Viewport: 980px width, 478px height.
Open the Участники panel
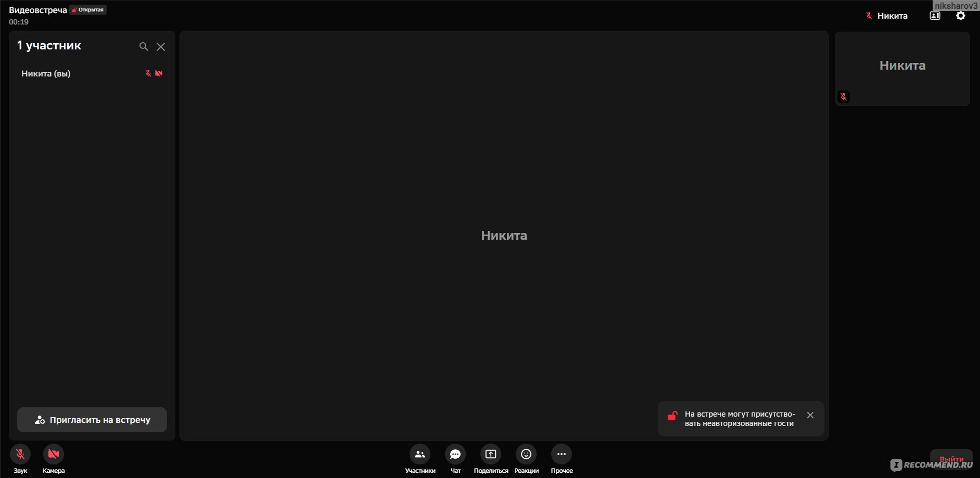(x=420, y=454)
